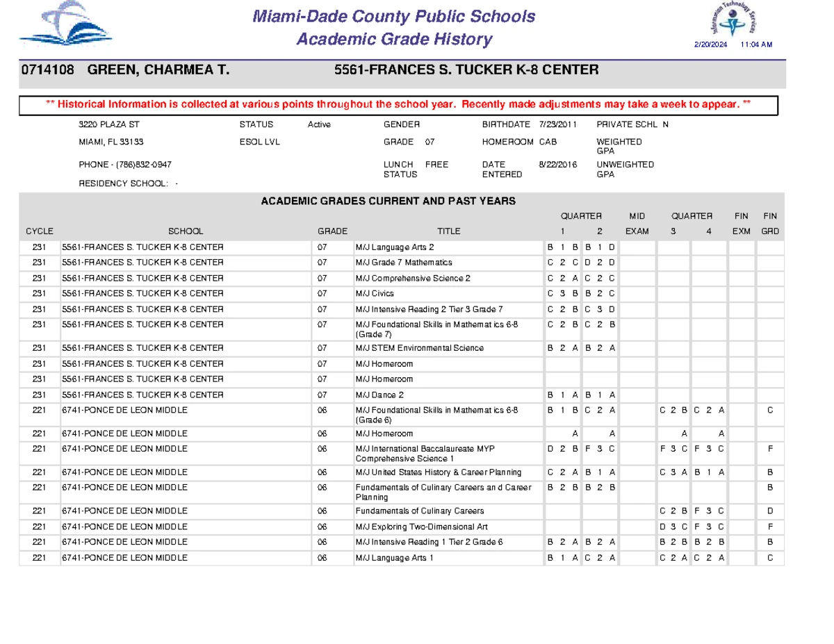
Task: Click the M/J STEM Environmental Science course
Action: click(419, 348)
